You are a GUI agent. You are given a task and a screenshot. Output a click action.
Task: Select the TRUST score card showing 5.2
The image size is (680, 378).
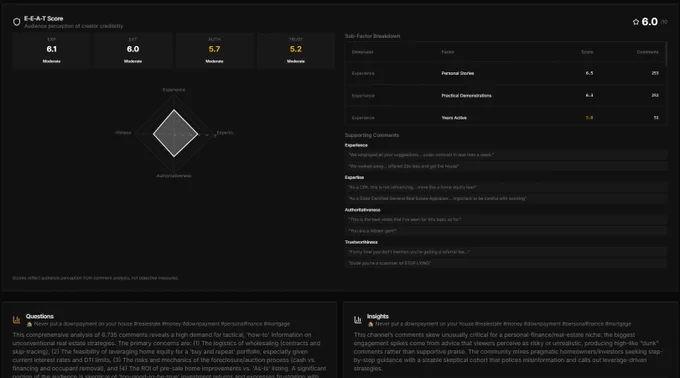tap(296, 50)
